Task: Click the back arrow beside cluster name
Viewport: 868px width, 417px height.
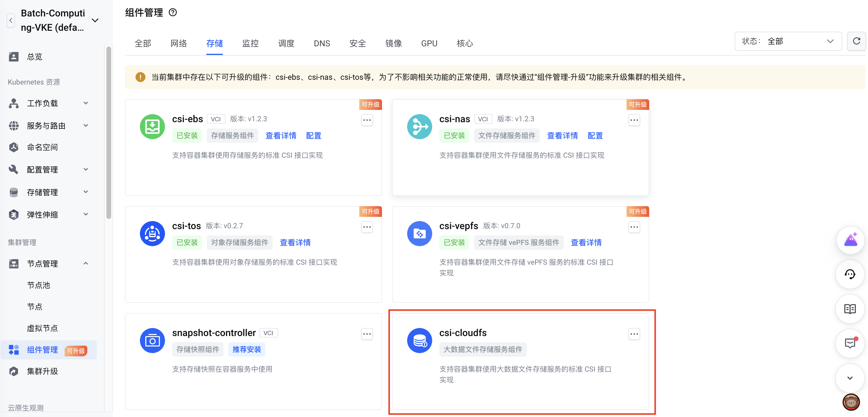Action: point(11,20)
